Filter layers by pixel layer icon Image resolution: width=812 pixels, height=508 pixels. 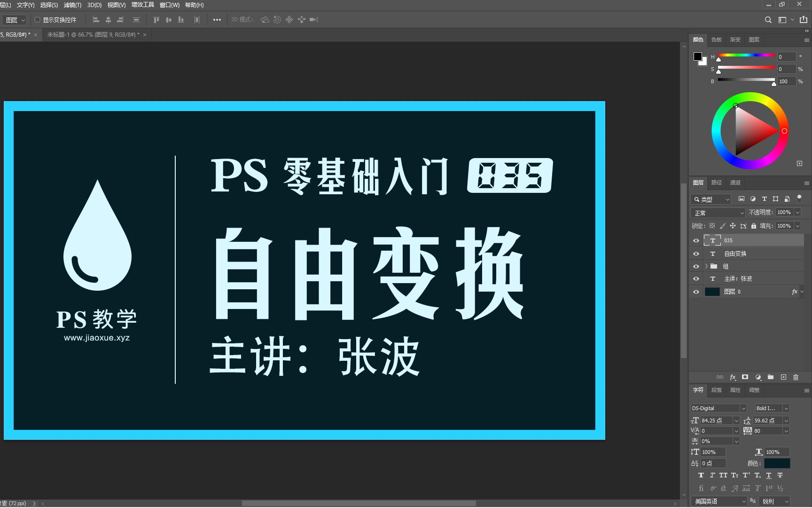742,199
